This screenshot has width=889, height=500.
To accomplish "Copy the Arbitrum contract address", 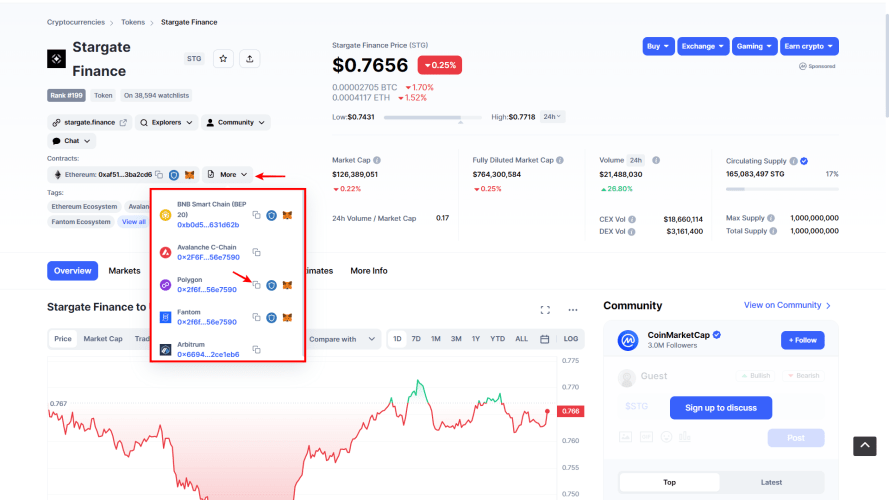I will (x=256, y=349).
